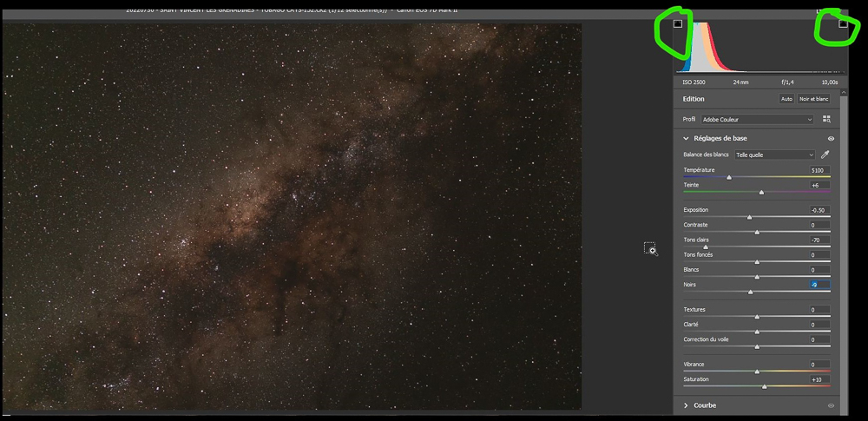Screen dimensions: 868x421
Task: Click the Vibrance slider handle
Action: pyautogui.click(x=757, y=372)
